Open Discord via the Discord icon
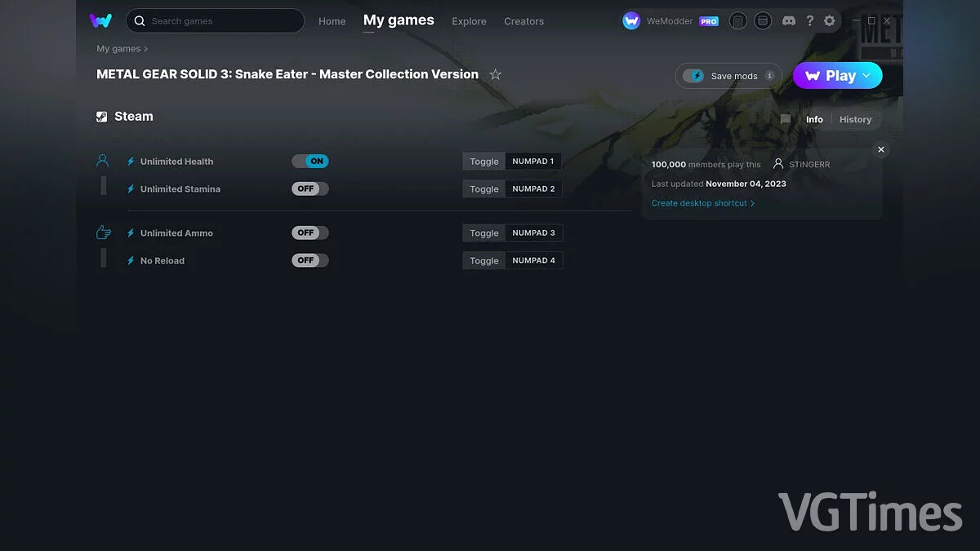Image resolution: width=980 pixels, height=551 pixels. [x=788, y=21]
